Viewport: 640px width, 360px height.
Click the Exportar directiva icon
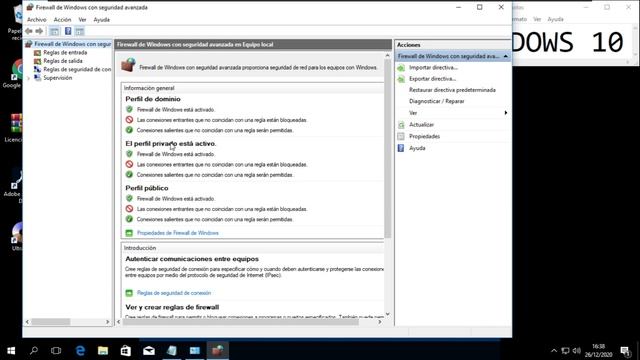(x=401, y=79)
